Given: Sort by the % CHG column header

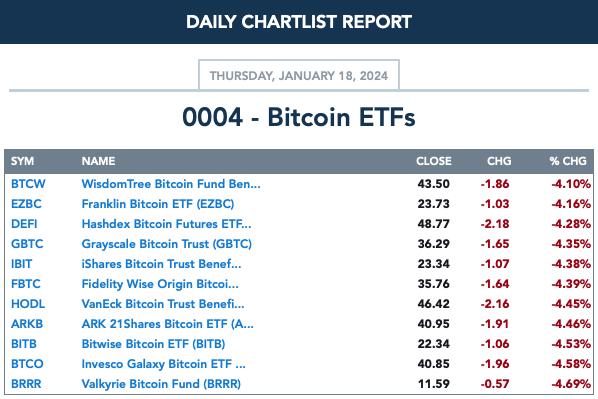Looking at the screenshot, I should [568, 161].
